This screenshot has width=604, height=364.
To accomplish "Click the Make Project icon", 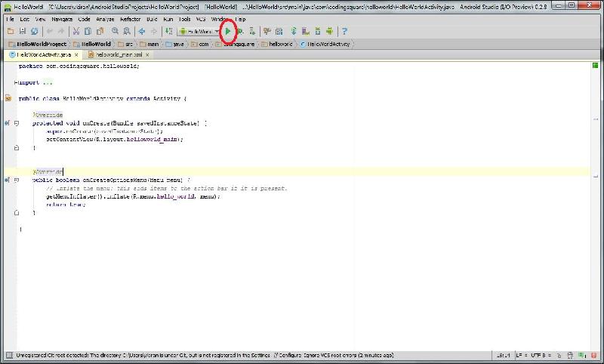I will (x=168, y=31).
